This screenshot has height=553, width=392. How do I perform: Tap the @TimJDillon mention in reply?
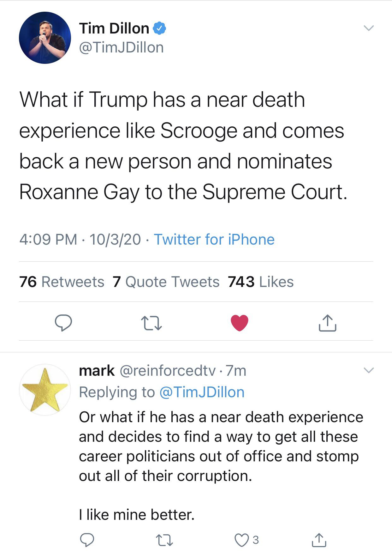point(202,392)
